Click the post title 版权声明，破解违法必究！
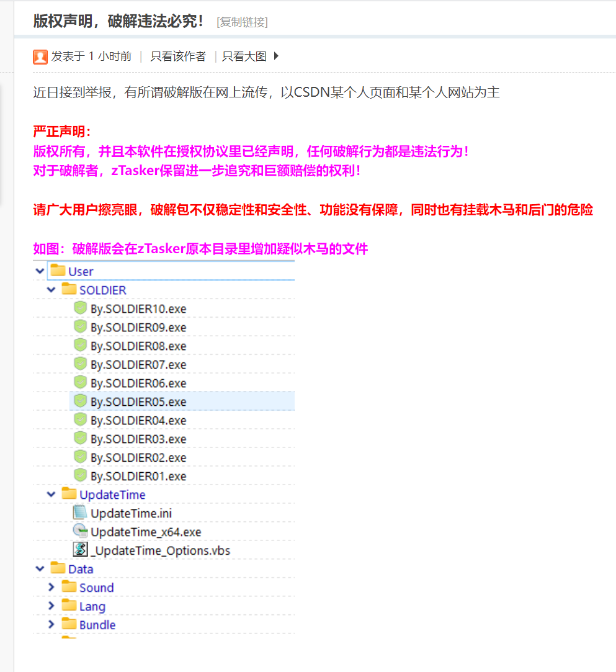 (x=119, y=21)
